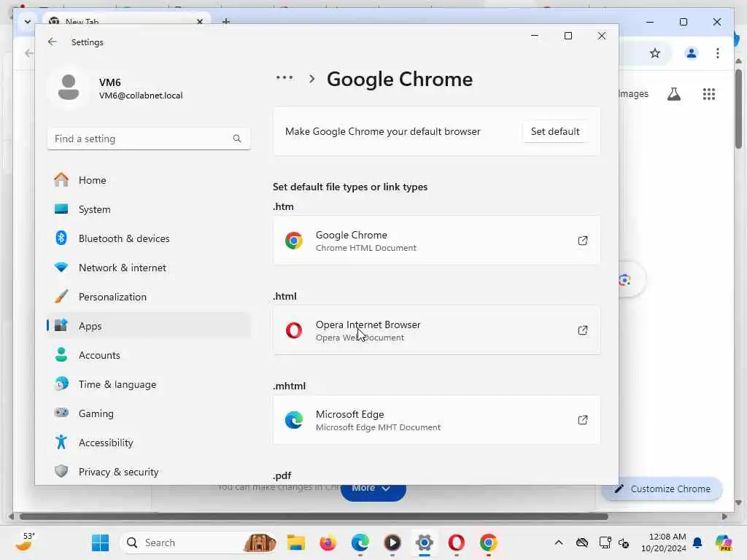Click Chrome horizontal scrollbar
The height and width of the screenshot is (560, 747).
point(314,517)
